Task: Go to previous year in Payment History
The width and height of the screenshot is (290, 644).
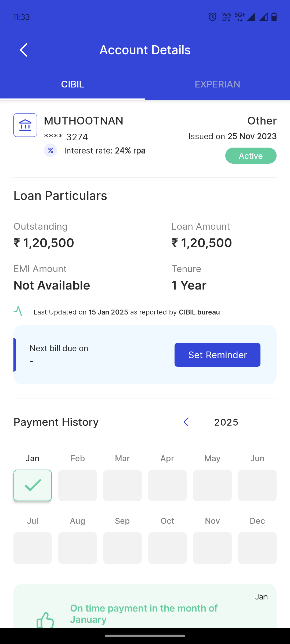Action: click(186, 422)
